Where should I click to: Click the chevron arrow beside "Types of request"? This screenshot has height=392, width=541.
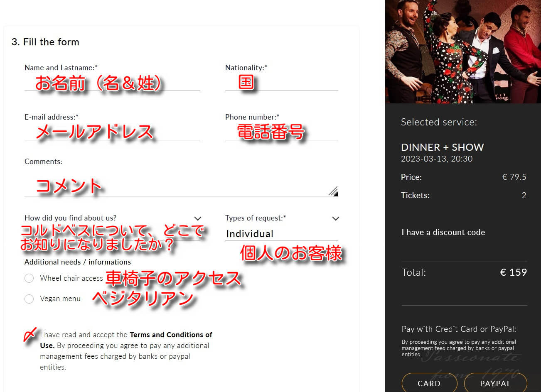coord(336,218)
